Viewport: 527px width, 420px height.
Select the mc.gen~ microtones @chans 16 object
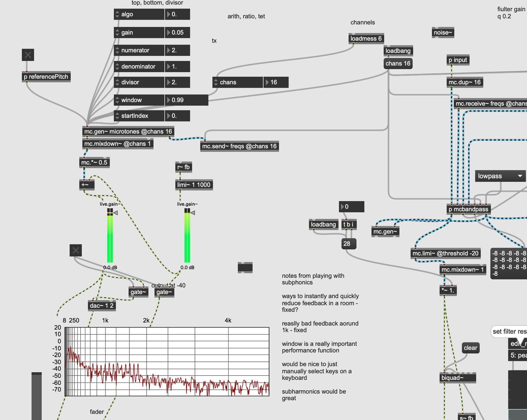click(x=128, y=132)
